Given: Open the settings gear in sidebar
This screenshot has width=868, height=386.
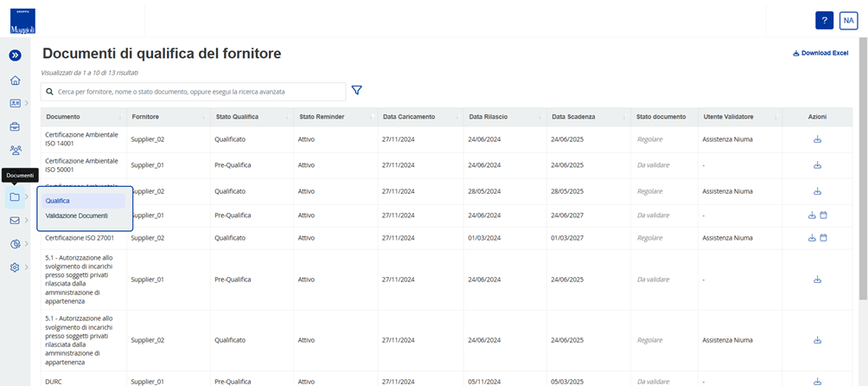Looking at the screenshot, I should (15, 267).
